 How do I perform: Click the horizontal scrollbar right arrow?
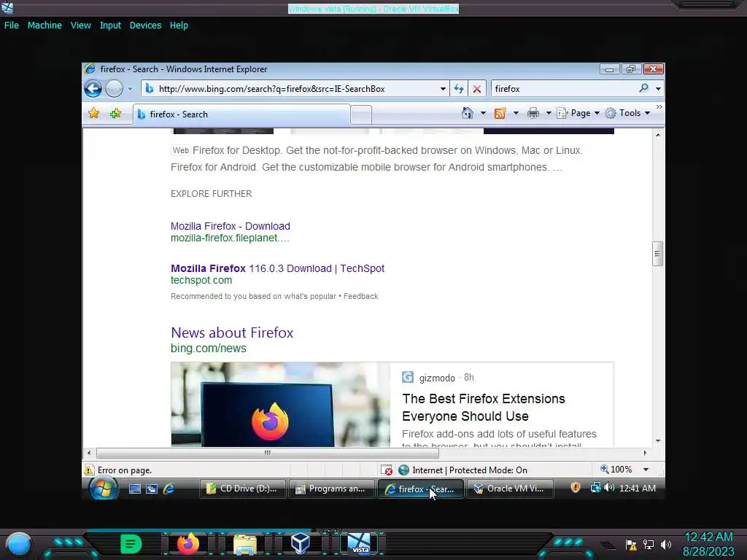[x=645, y=453]
